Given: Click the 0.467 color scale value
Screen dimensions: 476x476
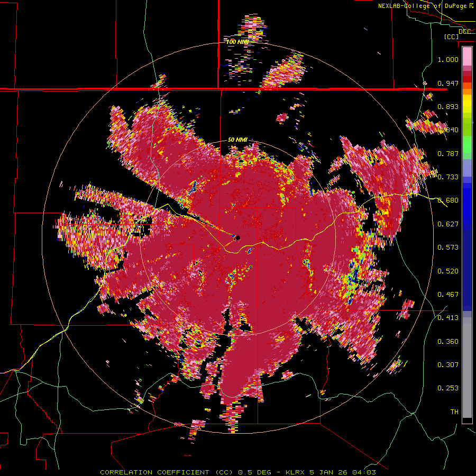Looking at the screenshot, I should (x=448, y=295).
